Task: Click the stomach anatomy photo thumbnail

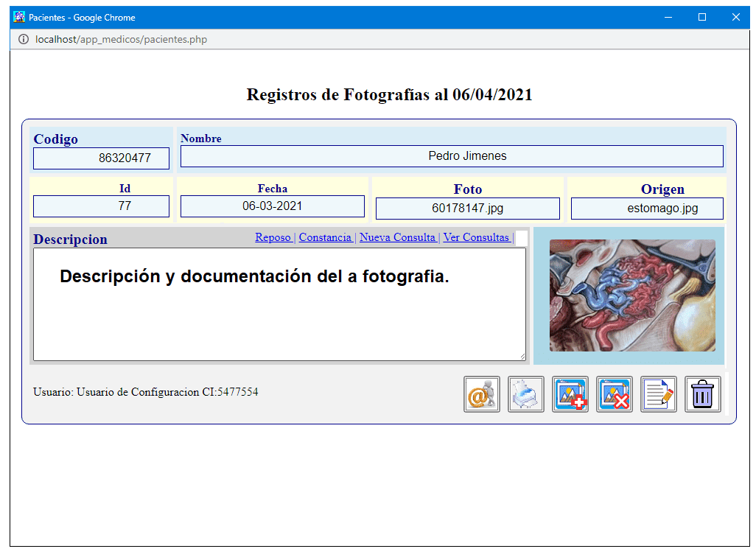Action: [x=632, y=295]
